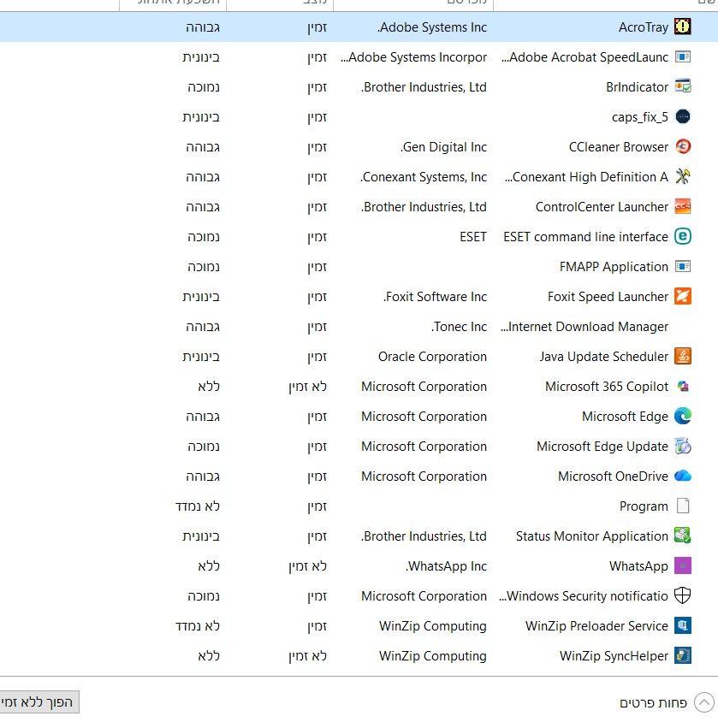Click 'גבוהה' impact in AcroTray row
Screen dimensions: 718x728
(x=203, y=27)
